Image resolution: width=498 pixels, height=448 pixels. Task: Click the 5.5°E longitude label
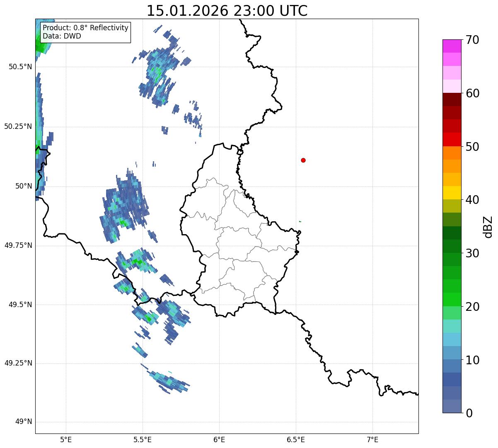tap(143, 439)
